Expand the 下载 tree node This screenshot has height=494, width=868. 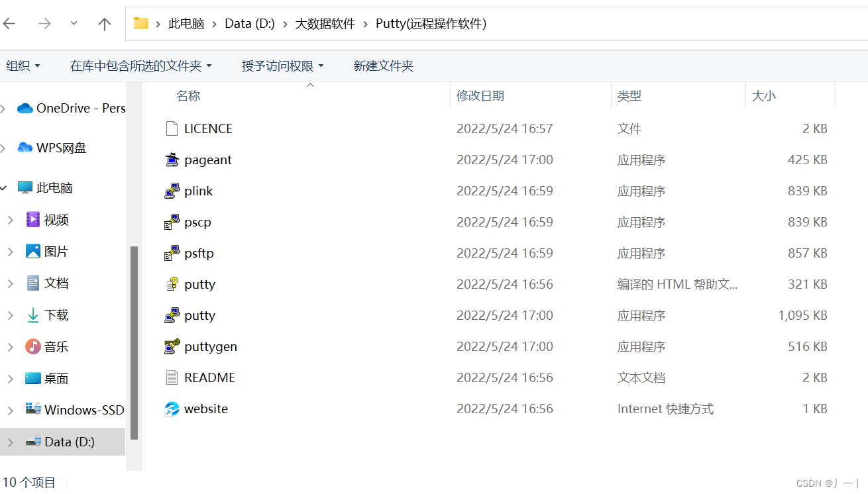(x=10, y=315)
